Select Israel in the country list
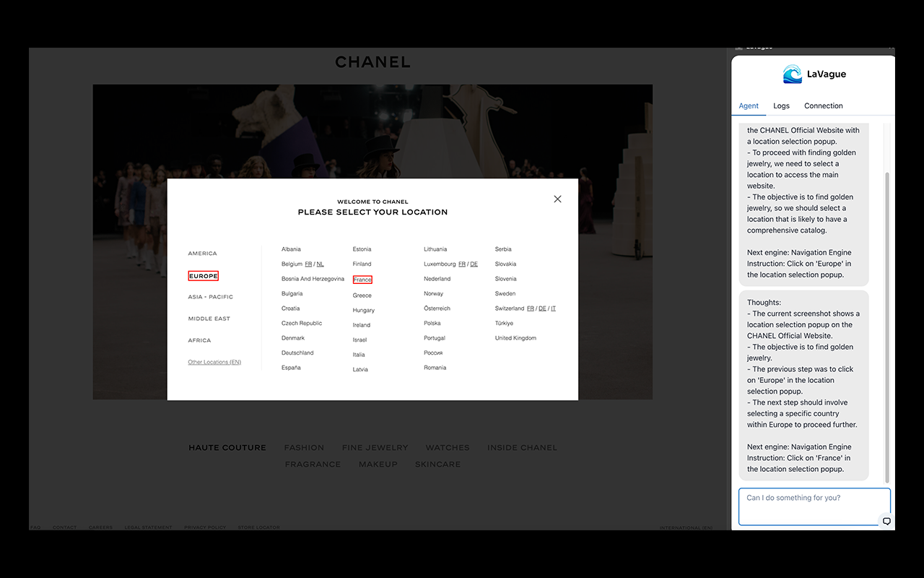 tap(359, 340)
